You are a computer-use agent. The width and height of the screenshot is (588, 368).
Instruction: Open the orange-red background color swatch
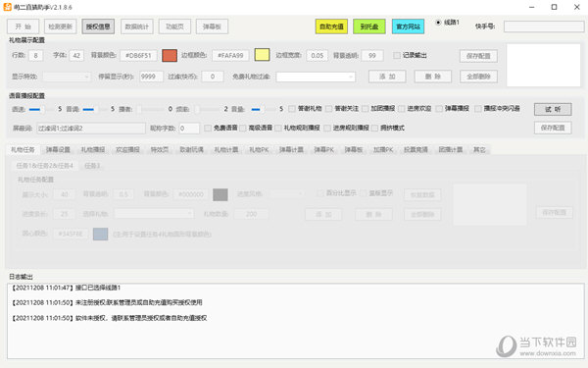(x=170, y=55)
